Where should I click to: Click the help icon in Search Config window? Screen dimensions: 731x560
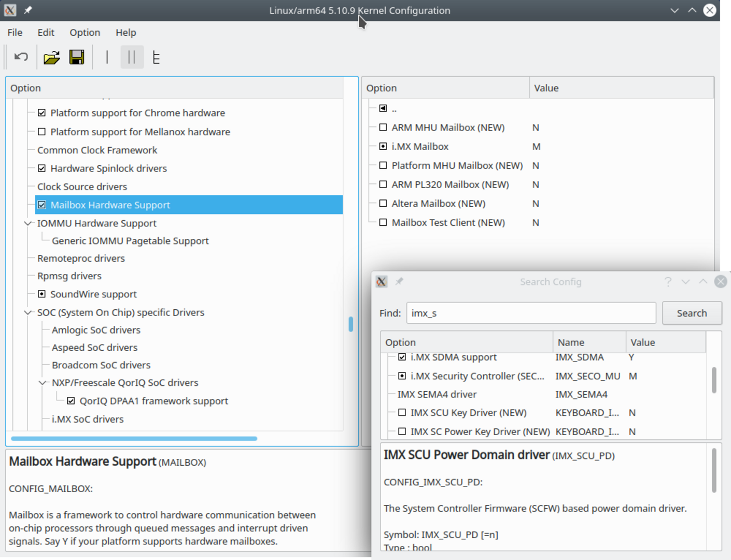point(668,281)
